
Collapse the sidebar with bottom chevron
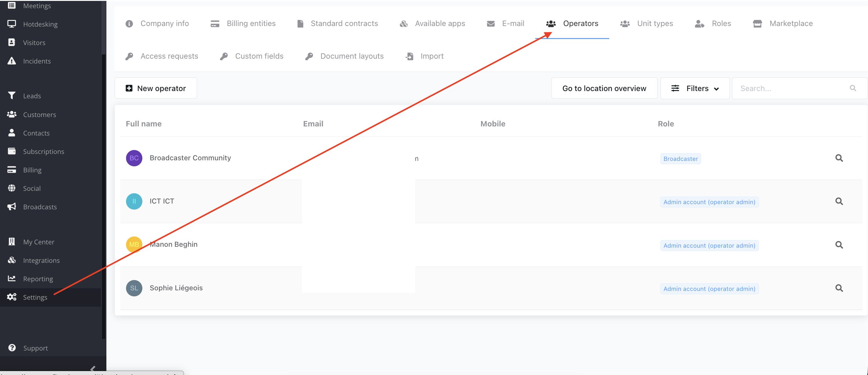coord(93,368)
